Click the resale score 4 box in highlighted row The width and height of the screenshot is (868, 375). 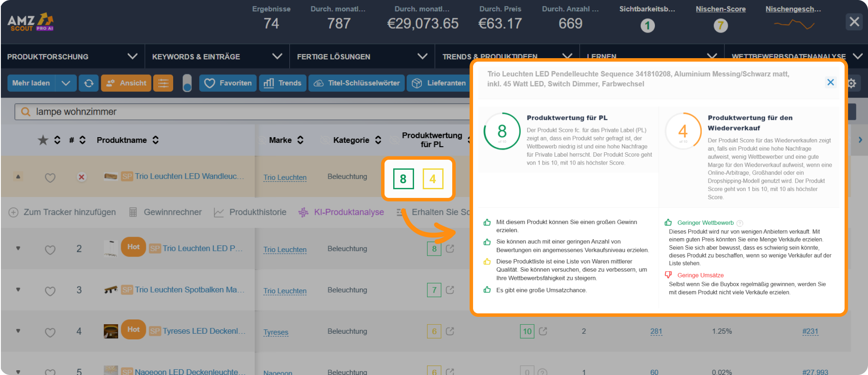point(433,179)
